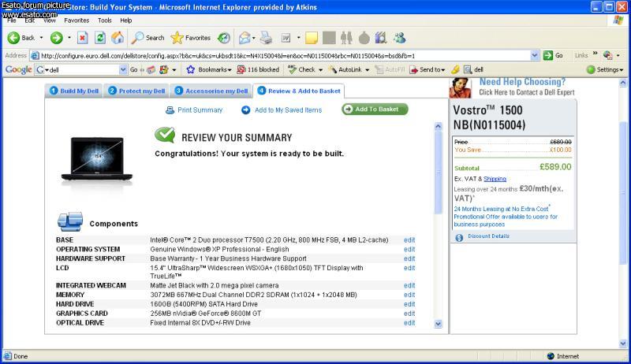Click the Components computers icon
This screenshot has width=631, height=364.
(x=70, y=221)
